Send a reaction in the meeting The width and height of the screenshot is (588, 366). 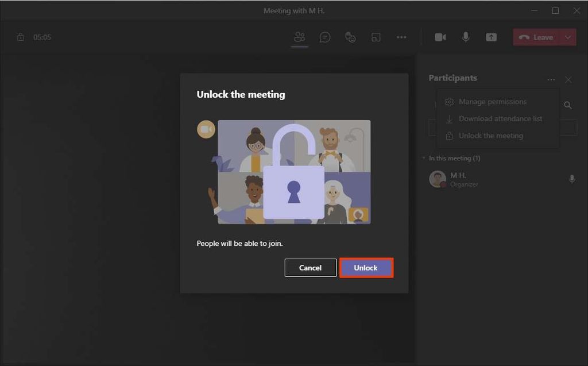click(350, 37)
